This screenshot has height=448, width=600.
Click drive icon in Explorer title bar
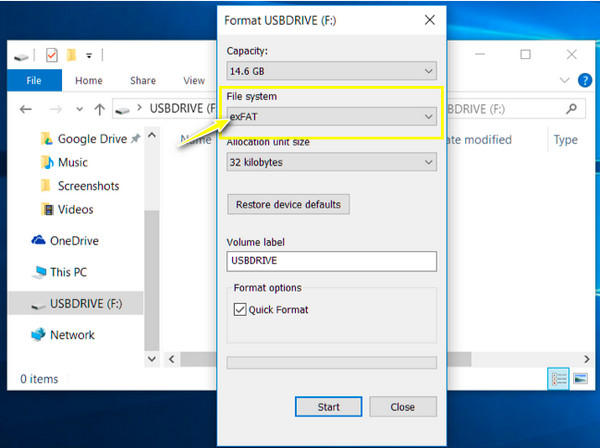pyautogui.click(x=21, y=57)
